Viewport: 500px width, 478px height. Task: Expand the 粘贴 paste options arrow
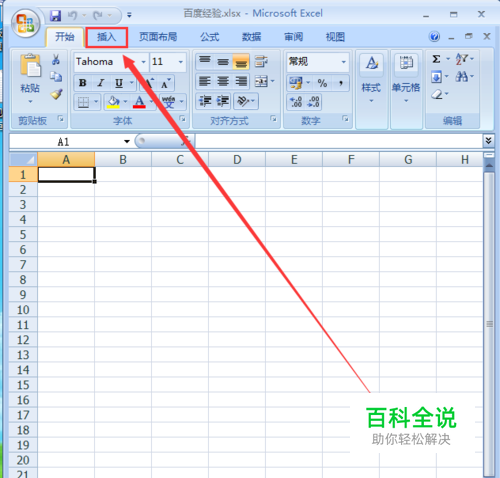pyautogui.click(x=30, y=101)
